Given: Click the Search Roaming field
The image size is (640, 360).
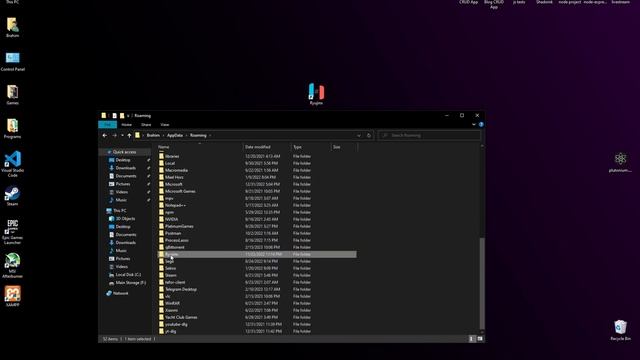Looking at the screenshot, I should [x=429, y=136].
